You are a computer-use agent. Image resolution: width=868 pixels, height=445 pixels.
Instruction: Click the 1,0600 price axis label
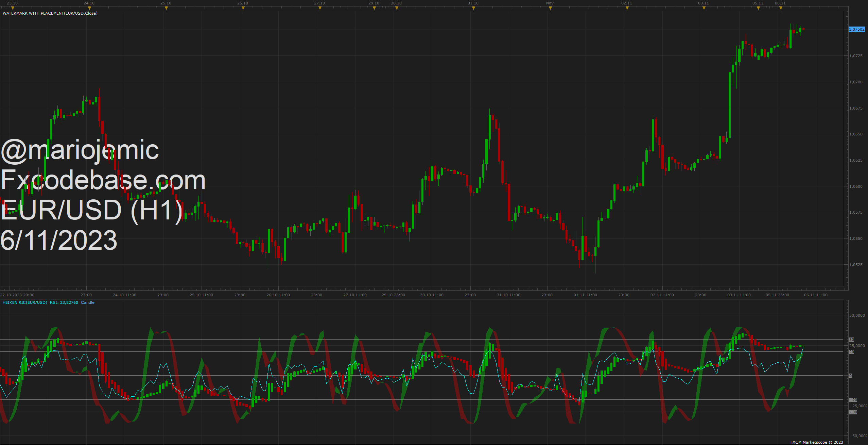(x=856, y=186)
